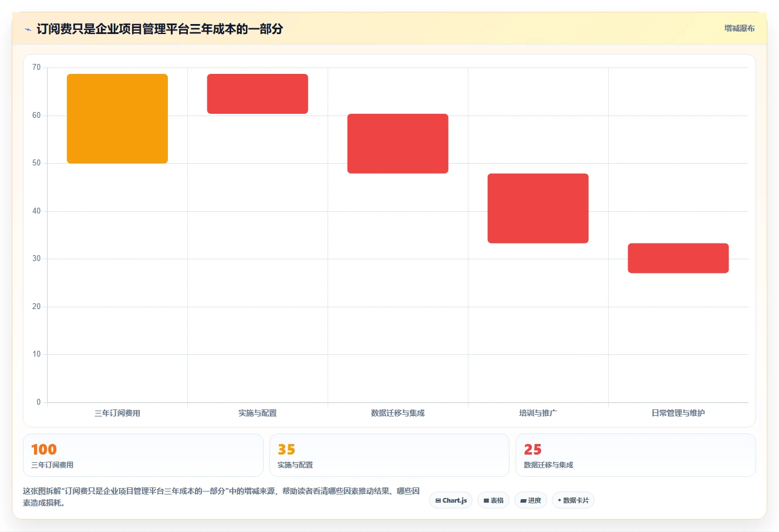Click the chart title 订阅费只是企业项目管理平台三年成本的一部分
The height and width of the screenshot is (532, 779).
[x=160, y=29]
